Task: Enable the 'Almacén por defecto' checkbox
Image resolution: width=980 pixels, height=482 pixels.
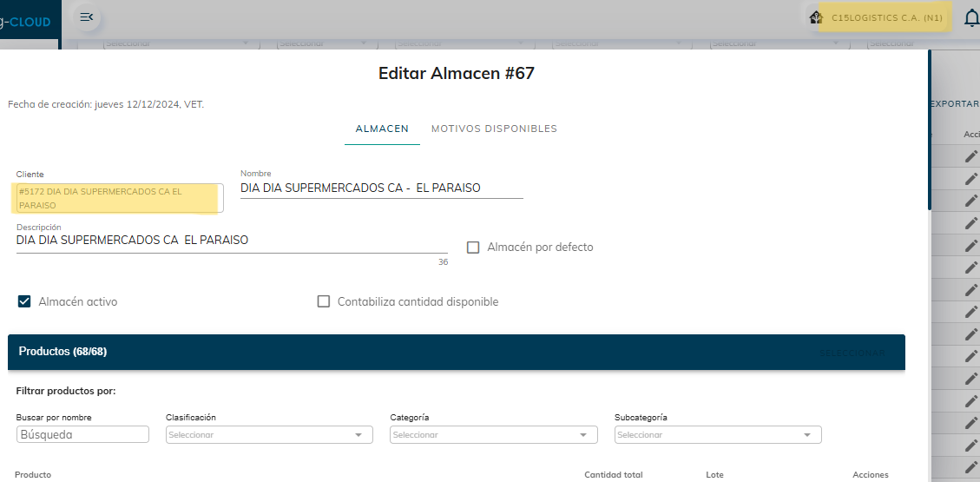Action: point(473,248)
